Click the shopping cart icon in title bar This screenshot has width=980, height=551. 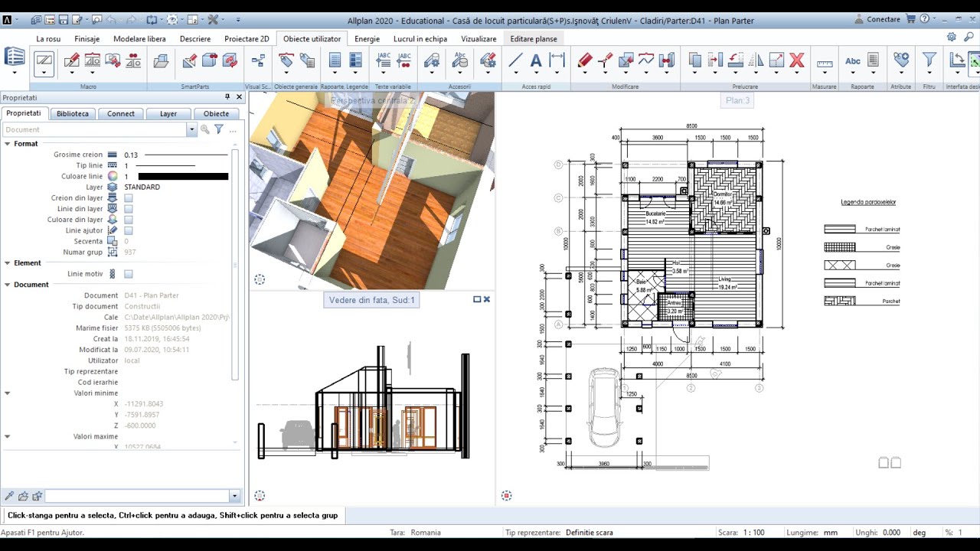(x=911, y=19)
